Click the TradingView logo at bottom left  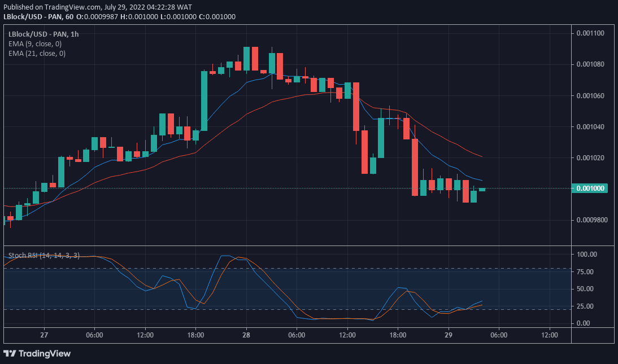coord(37,353)
